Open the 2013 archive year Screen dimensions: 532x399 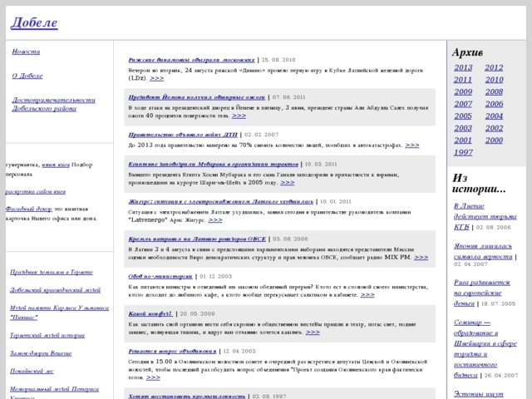[463, 68]
